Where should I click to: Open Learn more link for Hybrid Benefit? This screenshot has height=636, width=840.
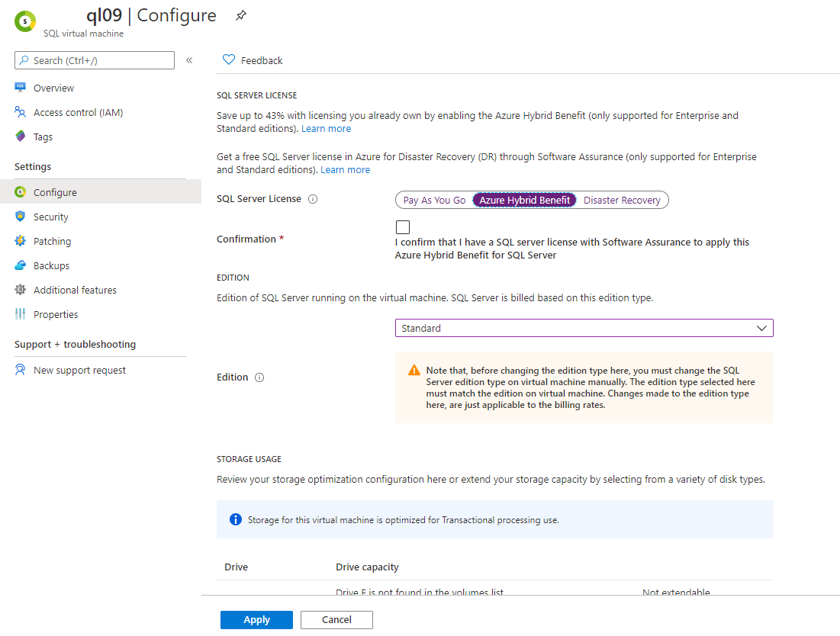327,128
